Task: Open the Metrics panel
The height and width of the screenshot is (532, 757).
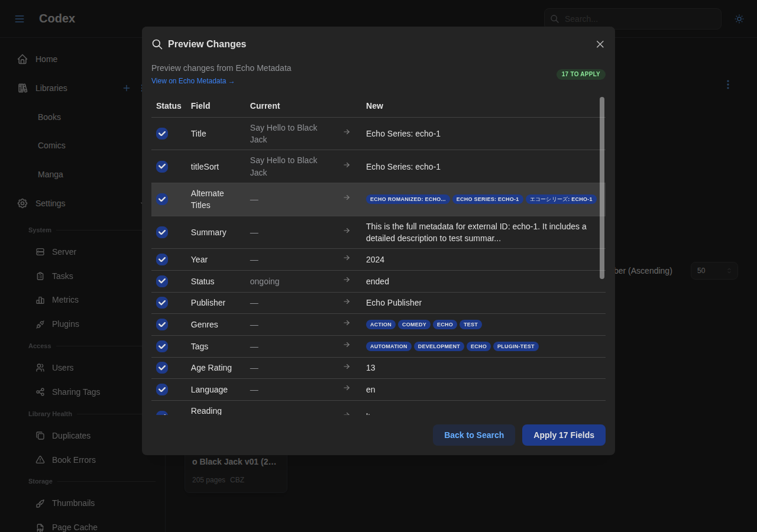Action: [65, 300]
